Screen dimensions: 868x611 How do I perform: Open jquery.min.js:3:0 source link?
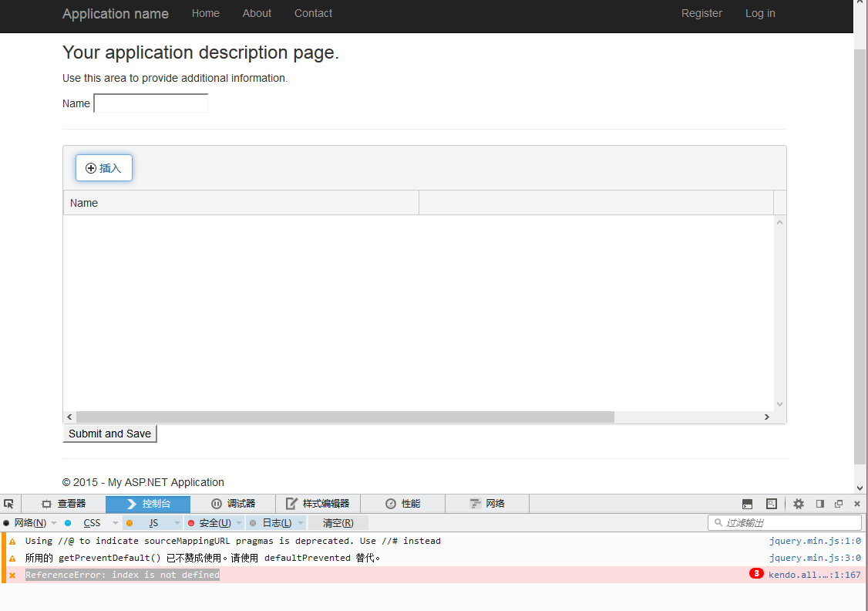[815, 559]
